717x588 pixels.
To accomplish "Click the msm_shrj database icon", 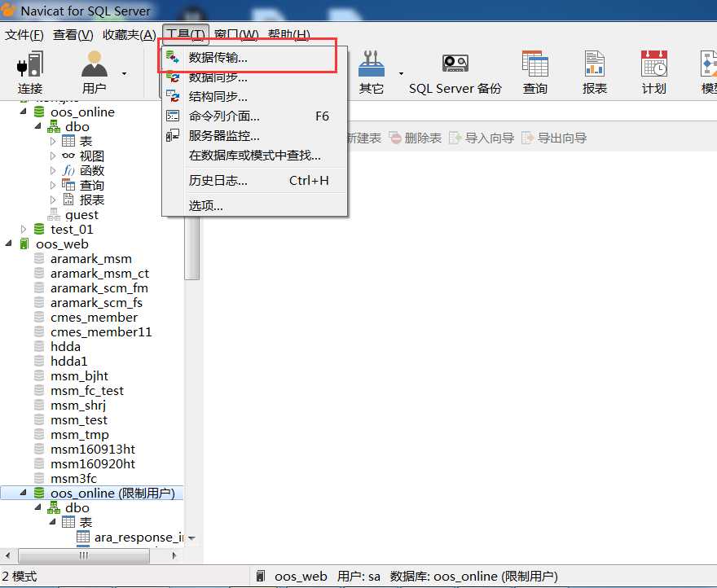I will click(x=39, y=405).
